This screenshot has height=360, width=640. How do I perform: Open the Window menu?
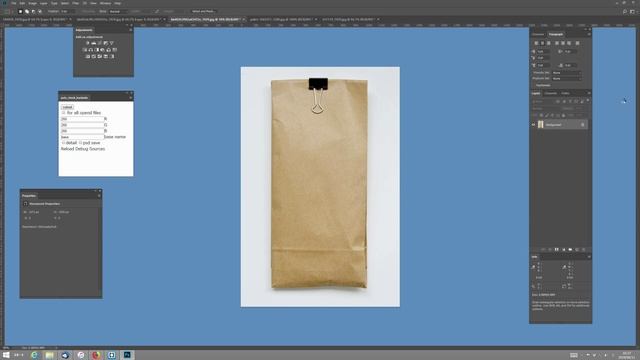coord(105,3)
